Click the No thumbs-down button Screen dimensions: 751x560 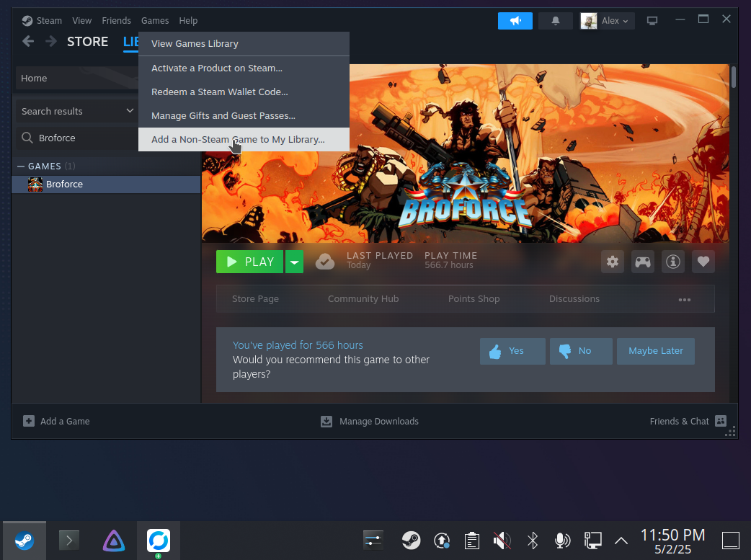coord(581,351)
